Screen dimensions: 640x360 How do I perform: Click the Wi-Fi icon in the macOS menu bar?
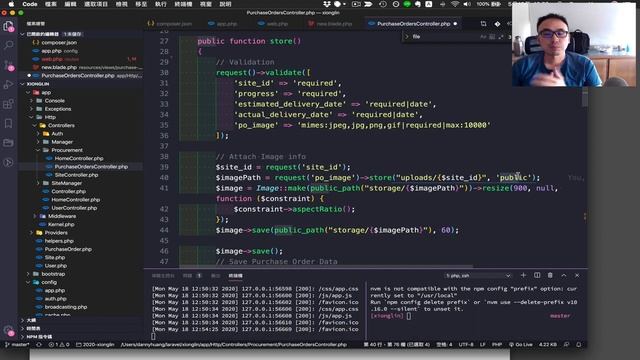click(455, 4)
